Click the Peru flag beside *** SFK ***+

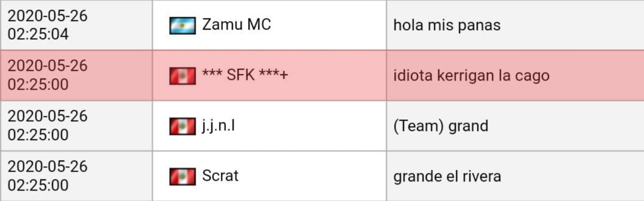182,76
